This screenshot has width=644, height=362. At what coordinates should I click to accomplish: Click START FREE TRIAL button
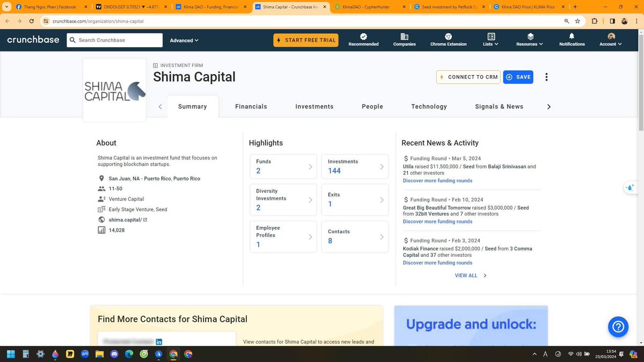pyautogui.click(x=306, y=40)
